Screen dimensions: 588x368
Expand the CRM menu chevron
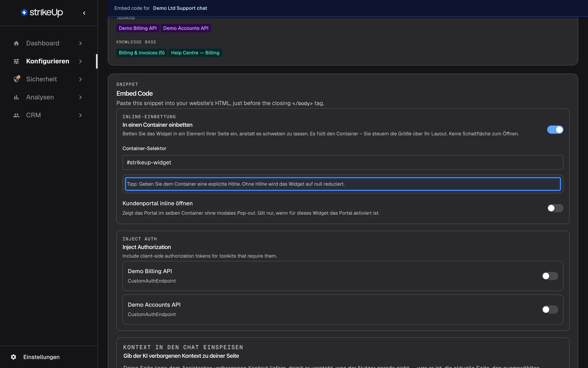point(80,115)
